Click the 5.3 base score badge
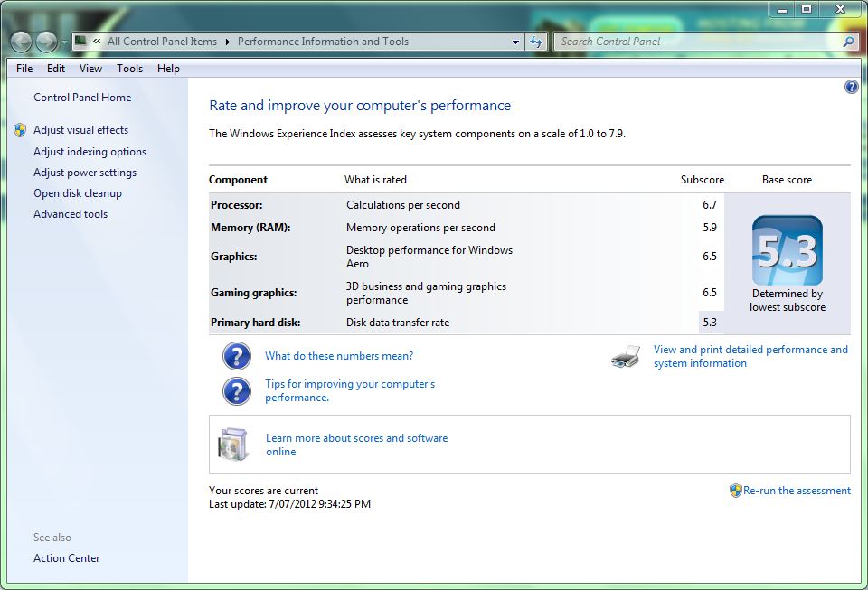The width and height of the screenshot is (868, 590). tap(788, 250)
